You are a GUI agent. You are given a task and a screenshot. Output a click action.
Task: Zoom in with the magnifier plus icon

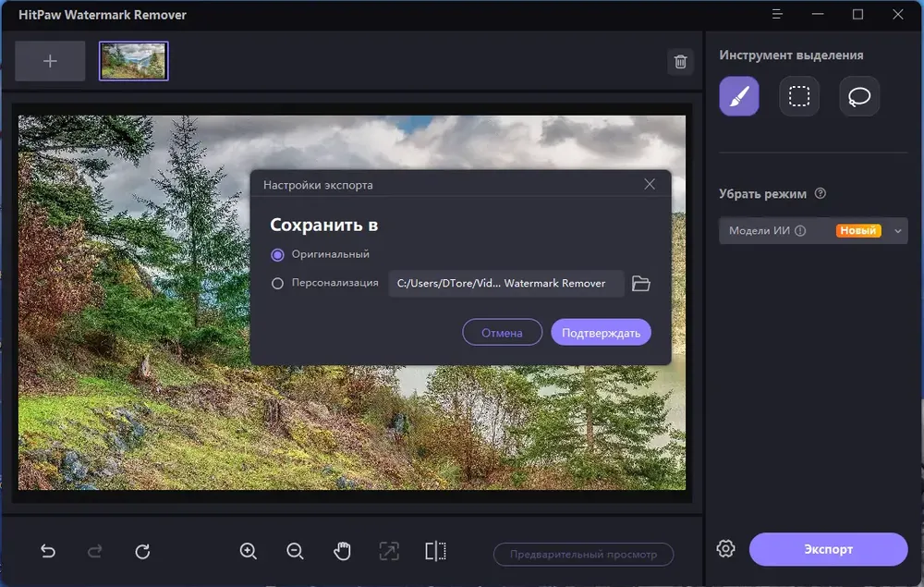point(248,552)
